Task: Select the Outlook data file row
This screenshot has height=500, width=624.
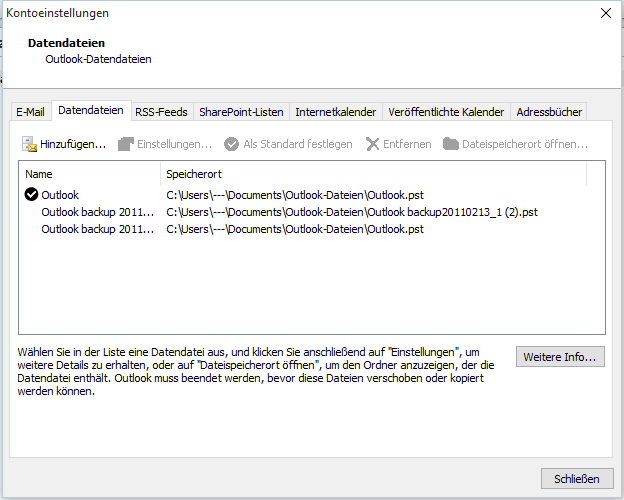Action: point(312,195)
